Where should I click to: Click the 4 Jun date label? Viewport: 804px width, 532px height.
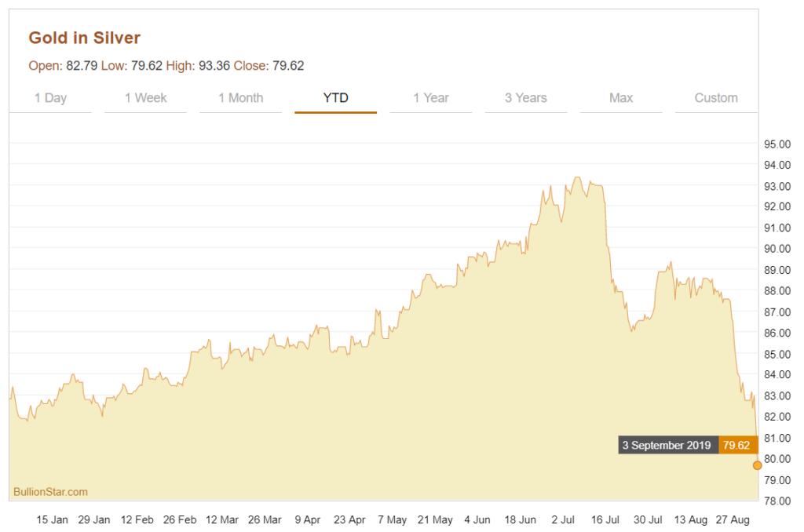tap(477, 519)
